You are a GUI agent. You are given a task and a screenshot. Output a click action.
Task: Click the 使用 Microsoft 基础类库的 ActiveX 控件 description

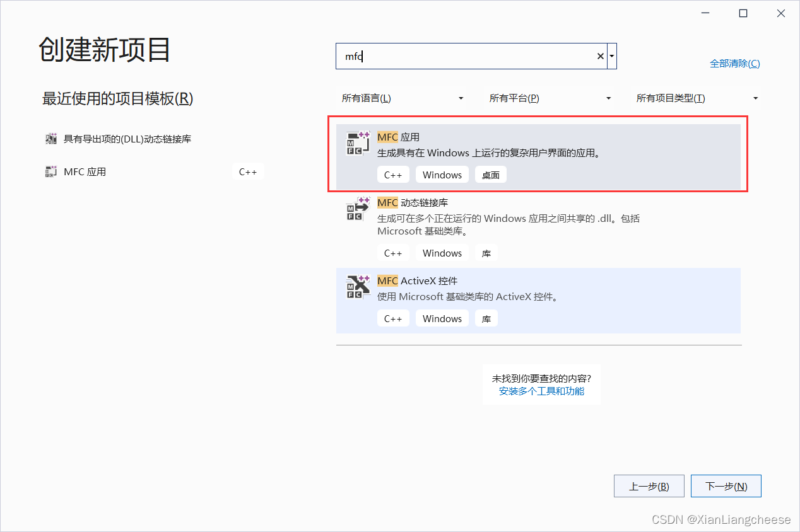[468, 297]
